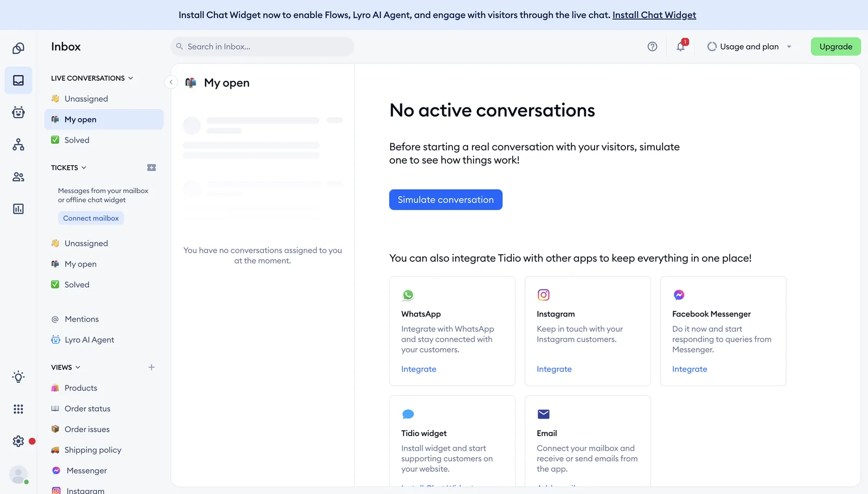Click the Upgrade button
This screenshot has height=494, width=868.
click(x=835, y=47)
